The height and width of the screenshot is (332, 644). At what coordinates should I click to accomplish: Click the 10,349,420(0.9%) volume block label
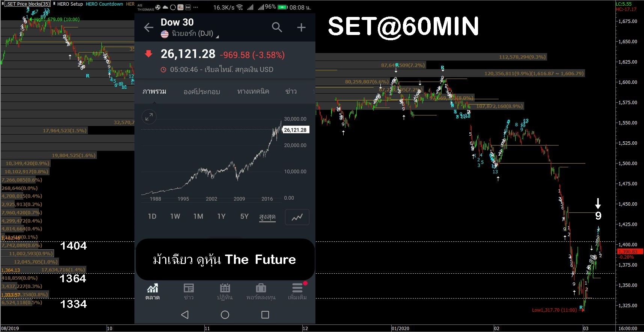point(27,164)
